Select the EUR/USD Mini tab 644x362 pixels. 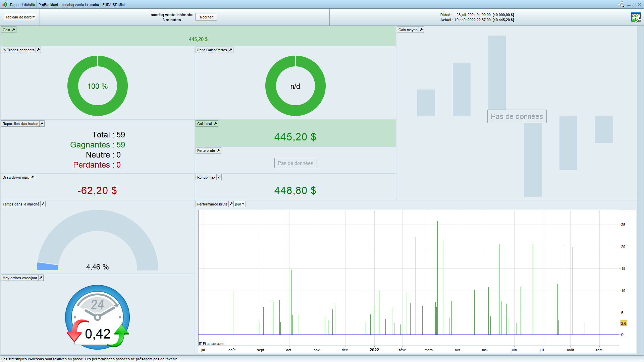point(113,5)
